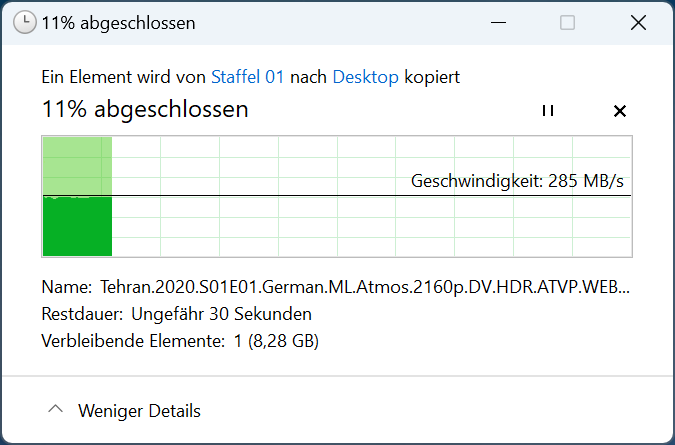The height and width of the screenshot is (445, 675).
Task: Cancel the copy with the X icon
Action: point(619,111)
